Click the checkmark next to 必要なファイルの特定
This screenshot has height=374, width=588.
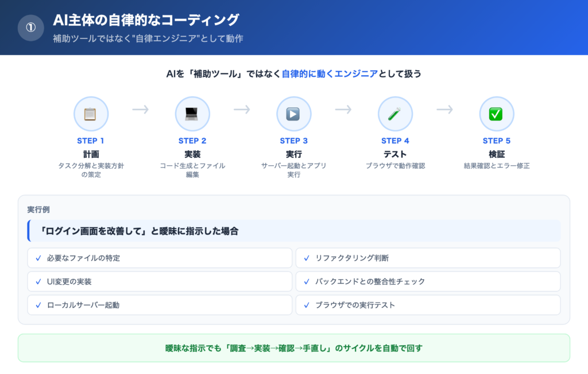(38, 258)
